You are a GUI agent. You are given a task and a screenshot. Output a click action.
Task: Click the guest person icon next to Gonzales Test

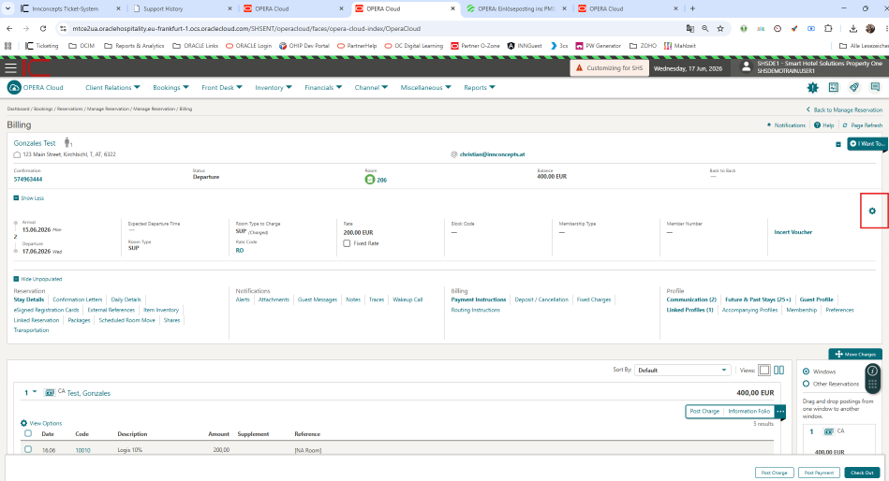tap(67, 142)
